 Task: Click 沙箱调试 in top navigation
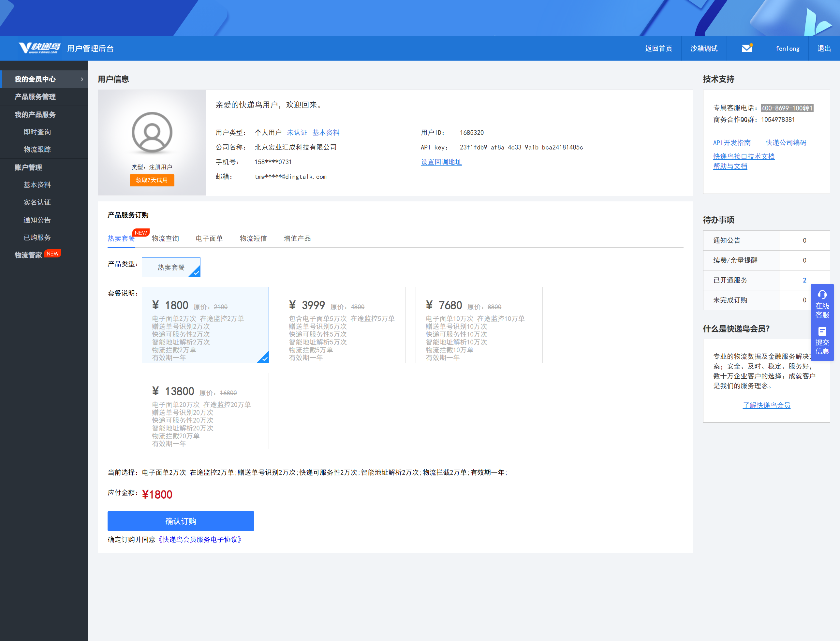point(704,49)
